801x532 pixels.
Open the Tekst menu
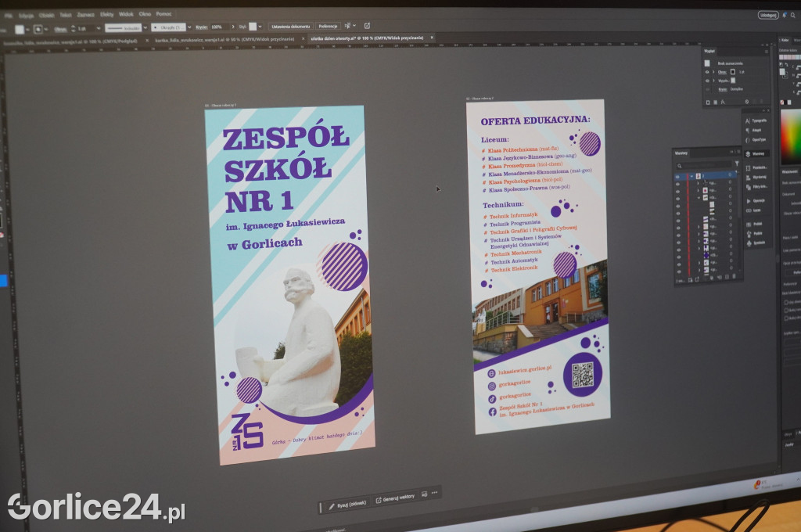coord(66,16)
